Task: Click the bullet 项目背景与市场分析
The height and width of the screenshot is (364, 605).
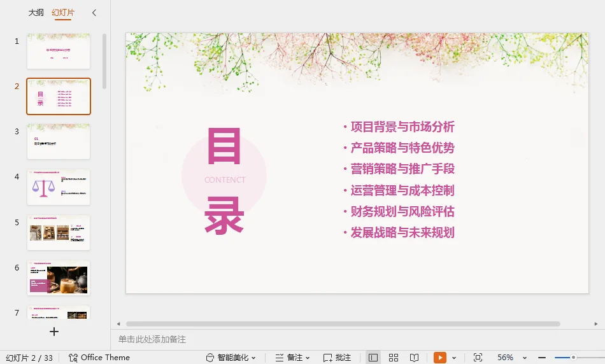Action: click(x=402, y=127)
